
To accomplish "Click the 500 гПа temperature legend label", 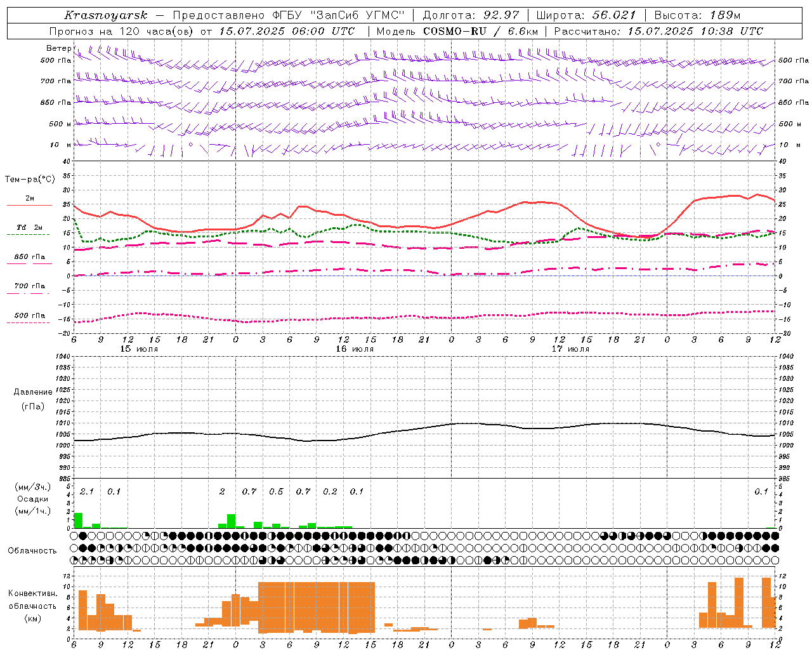I will [x=30, y=315].
